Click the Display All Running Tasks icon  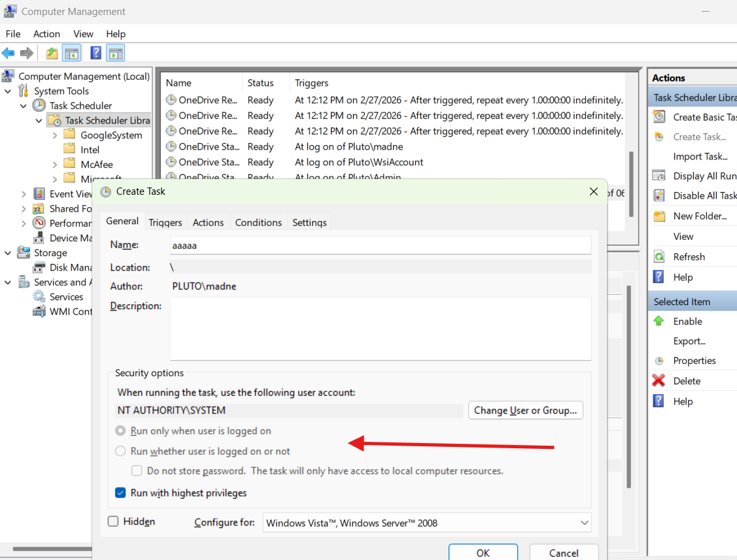point(659,176)
